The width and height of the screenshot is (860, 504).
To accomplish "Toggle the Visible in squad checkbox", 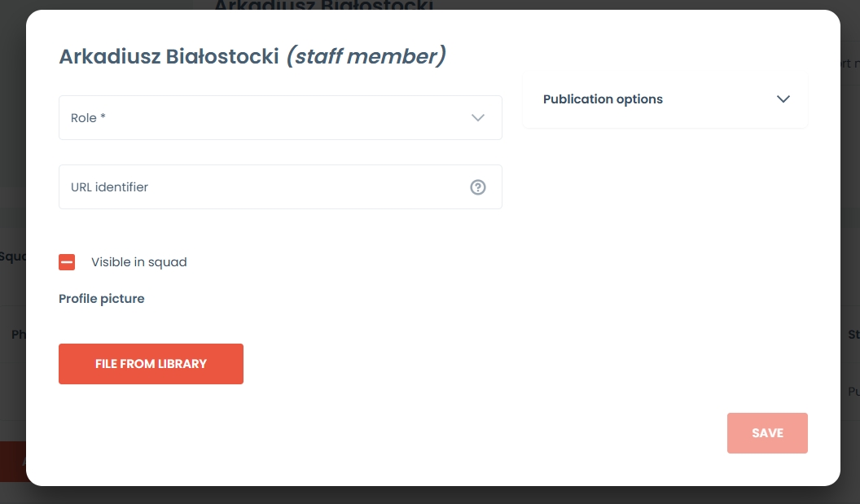I will click(x=67, y=262).
